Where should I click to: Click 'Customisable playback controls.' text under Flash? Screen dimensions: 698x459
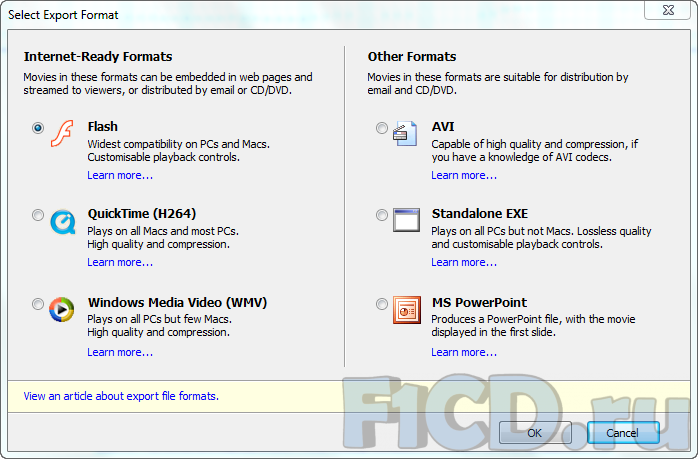(x=163, y=157)
